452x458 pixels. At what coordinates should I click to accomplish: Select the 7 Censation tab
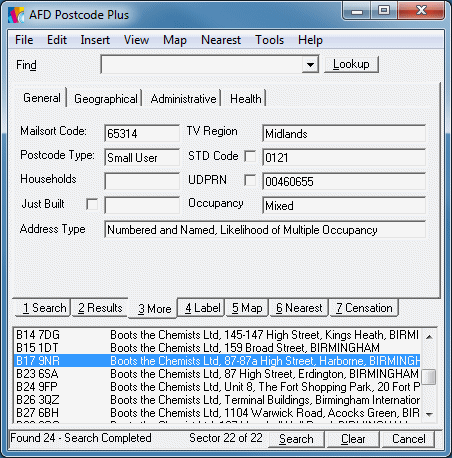click(364, 308)
